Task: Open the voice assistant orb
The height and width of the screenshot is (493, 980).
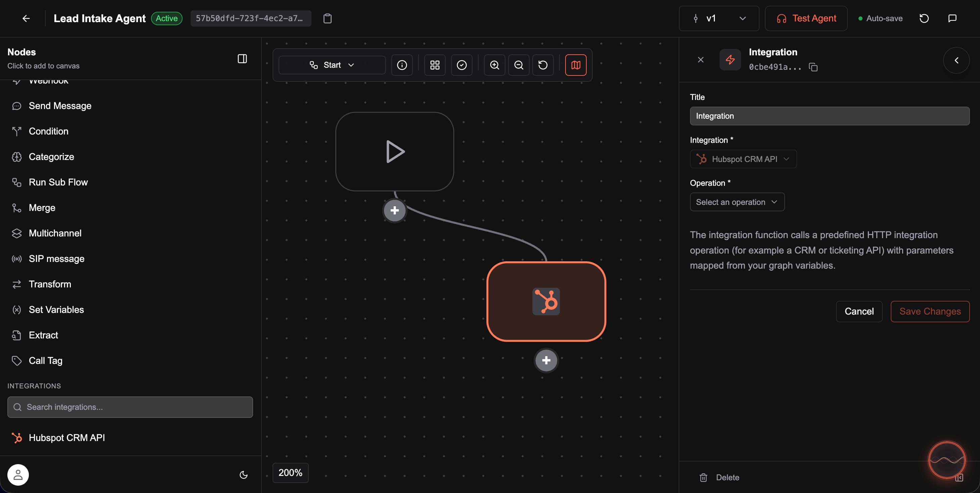Action: 946,460
